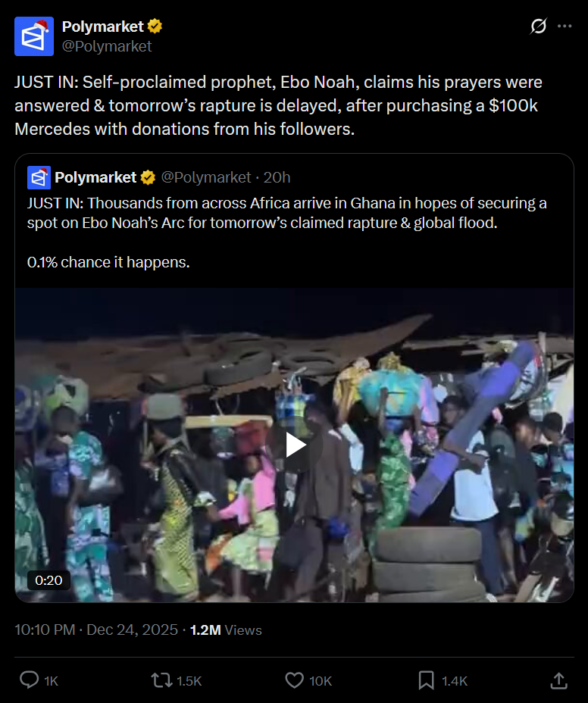Click the quoted tweet's @Polymarket handle
The width and height of the screenshot is (588, 703).
pyautogui.click(x=206, y=177)
